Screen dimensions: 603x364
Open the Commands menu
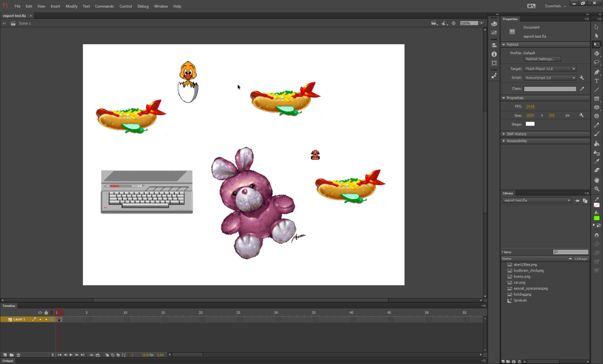[104, 6]
